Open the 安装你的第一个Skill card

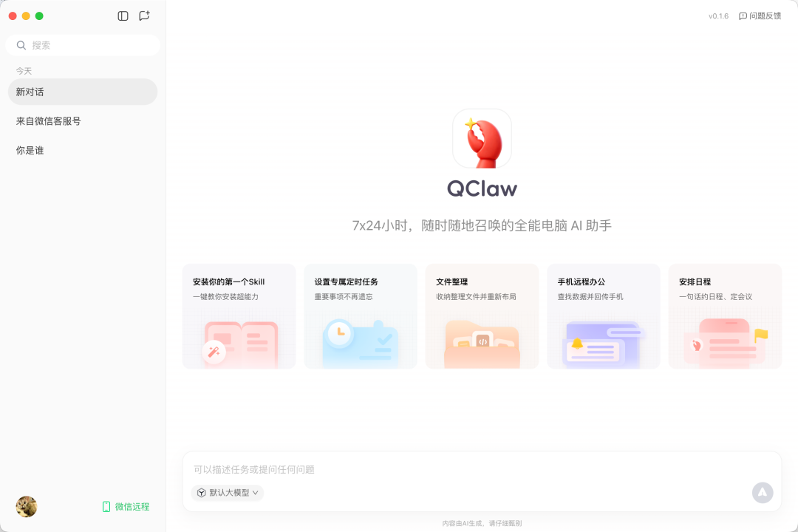click(239, 316)
